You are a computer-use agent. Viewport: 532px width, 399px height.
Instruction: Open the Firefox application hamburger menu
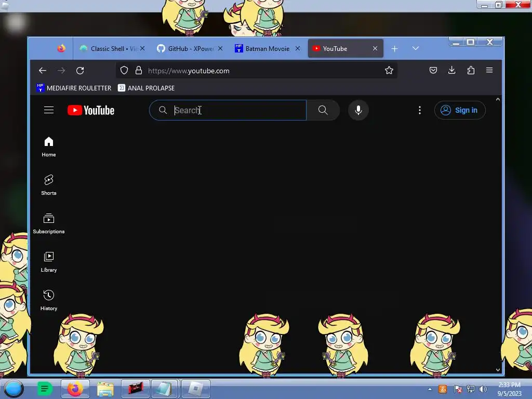(x=489, y=70)
